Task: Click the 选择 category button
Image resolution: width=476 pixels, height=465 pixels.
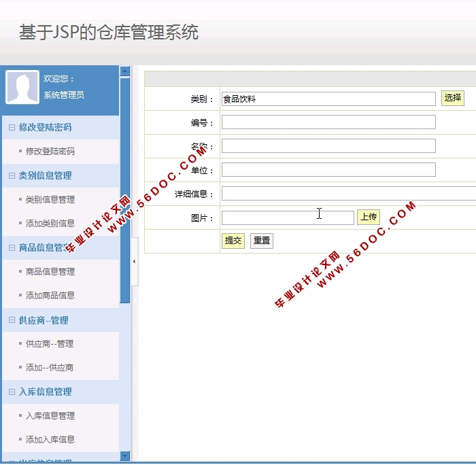Action: click(x=452, y=98)
